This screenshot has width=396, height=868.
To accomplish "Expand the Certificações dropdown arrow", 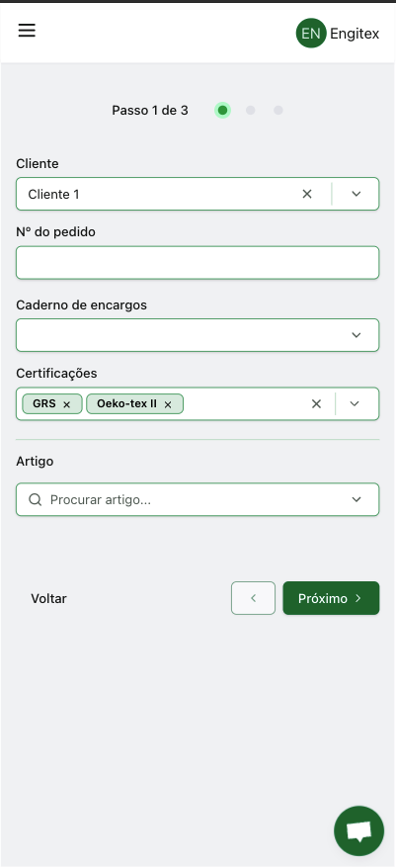I will (355, 404).
